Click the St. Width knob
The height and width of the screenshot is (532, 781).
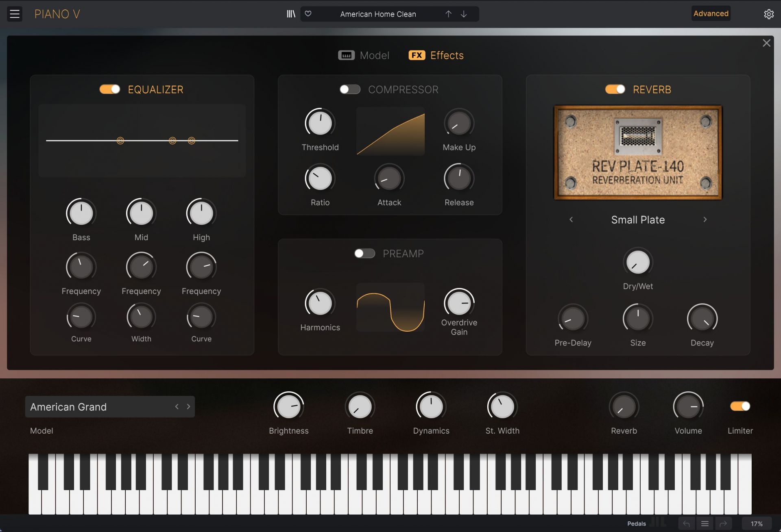(502, 406)
